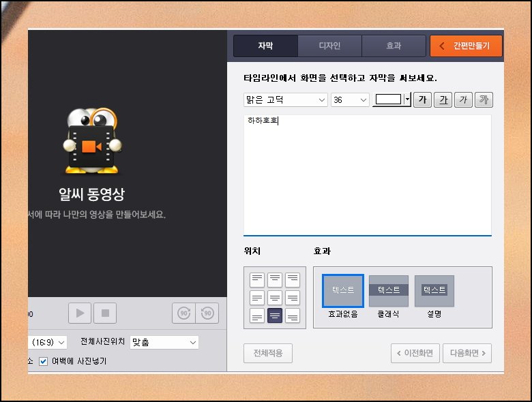Set subtitle position to middle-left

[x=257, y=298]
